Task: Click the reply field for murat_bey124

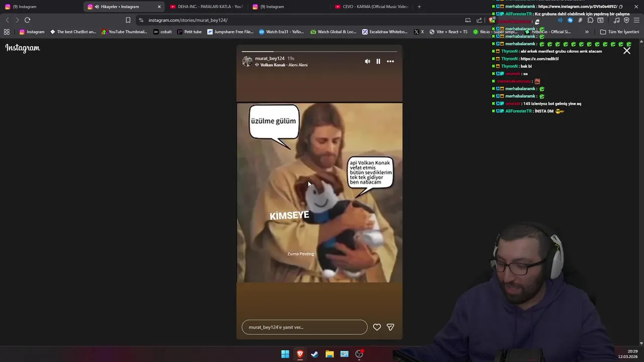Action: [304, 327]
